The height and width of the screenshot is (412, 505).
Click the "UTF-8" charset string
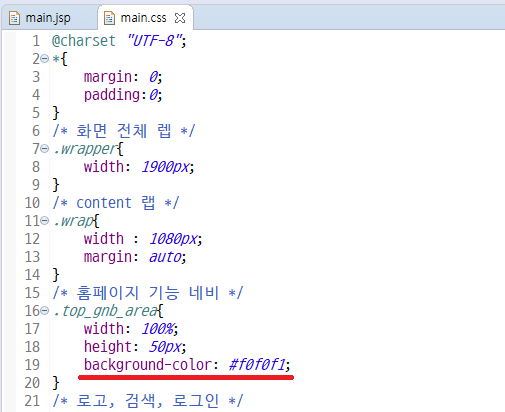(x=154, y=41)
